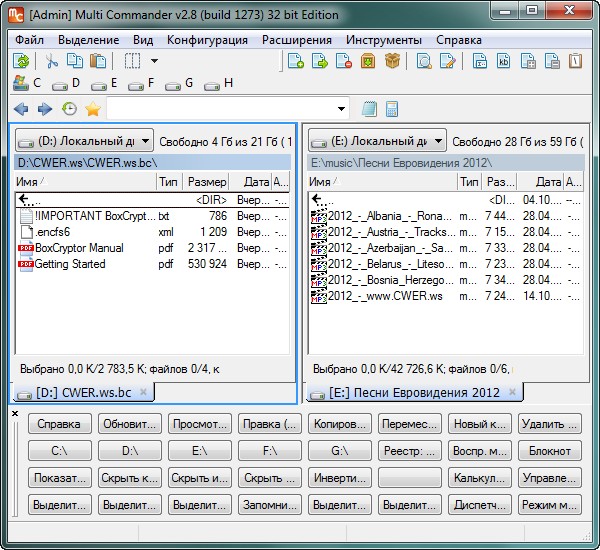Open the calculator icon beside path field
The image size is (600, 550).
tap(393, 109)
